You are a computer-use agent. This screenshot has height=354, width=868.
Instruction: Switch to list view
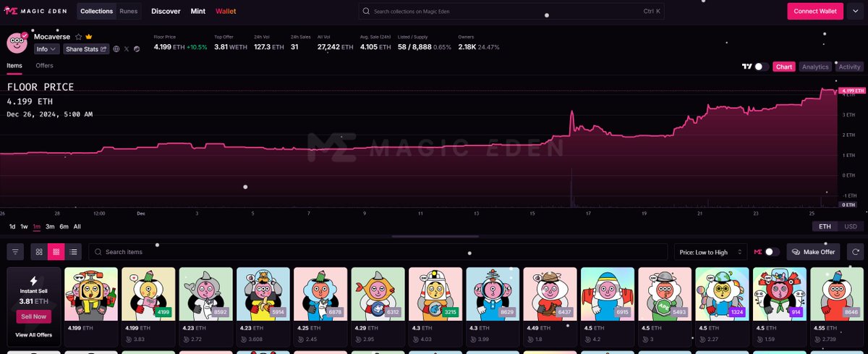74,252
